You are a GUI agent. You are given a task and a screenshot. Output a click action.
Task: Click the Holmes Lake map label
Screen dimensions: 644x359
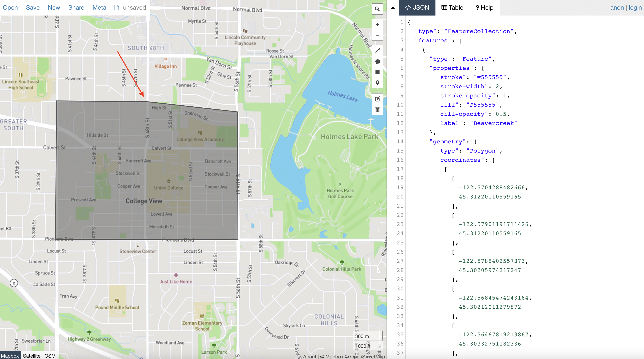click(x=342, y=96)
